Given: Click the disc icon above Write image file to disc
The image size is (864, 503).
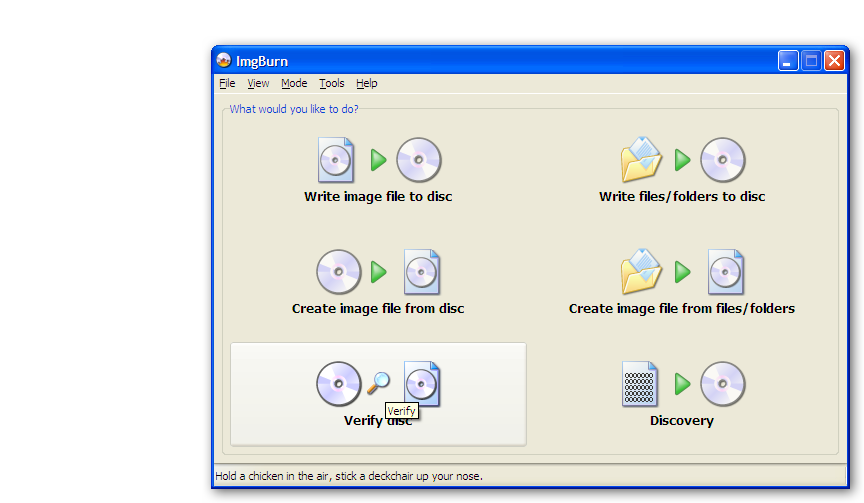Looking at the screenshot, I should [x=419, y=160].
